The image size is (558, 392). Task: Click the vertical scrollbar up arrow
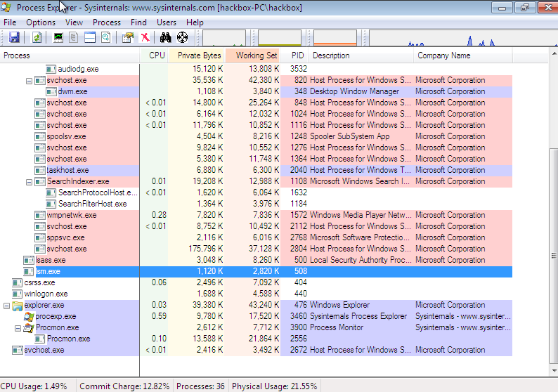(554, 53)
